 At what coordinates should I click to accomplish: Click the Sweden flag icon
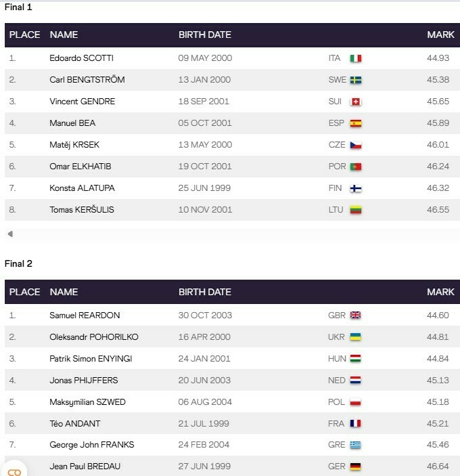coord(355,80)
